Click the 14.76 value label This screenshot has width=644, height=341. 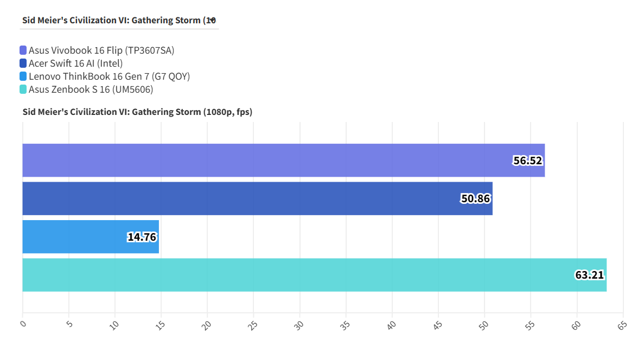pyautogui.click(x=142, y=237)
